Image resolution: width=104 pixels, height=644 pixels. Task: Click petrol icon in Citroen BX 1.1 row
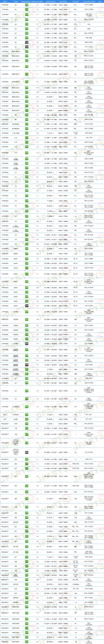27,115
